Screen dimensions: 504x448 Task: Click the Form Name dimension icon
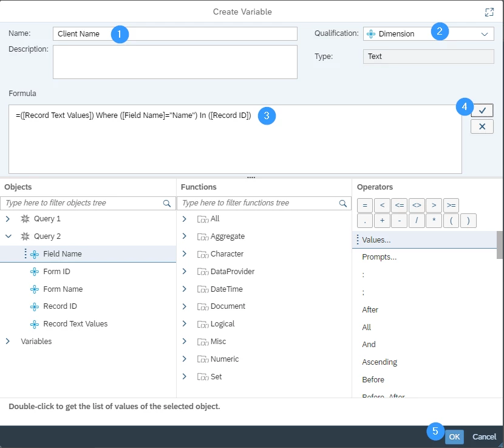pyautogui.click(x=35, y=289)
